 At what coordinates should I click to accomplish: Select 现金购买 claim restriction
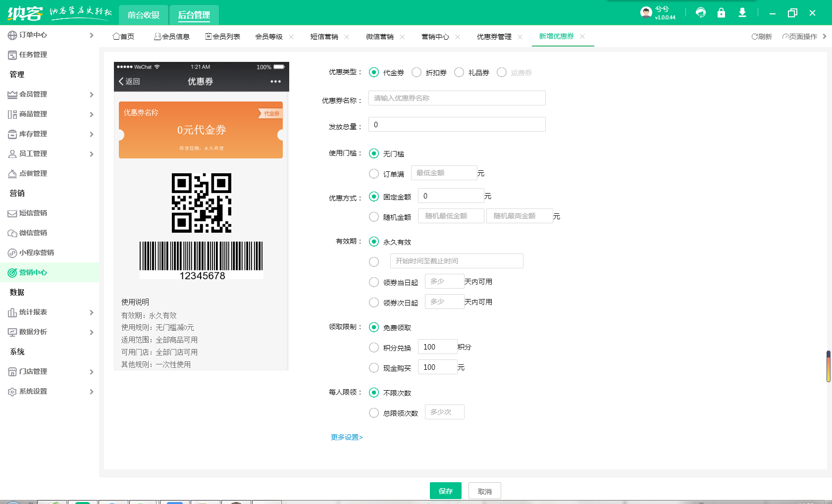click(374, 368)
